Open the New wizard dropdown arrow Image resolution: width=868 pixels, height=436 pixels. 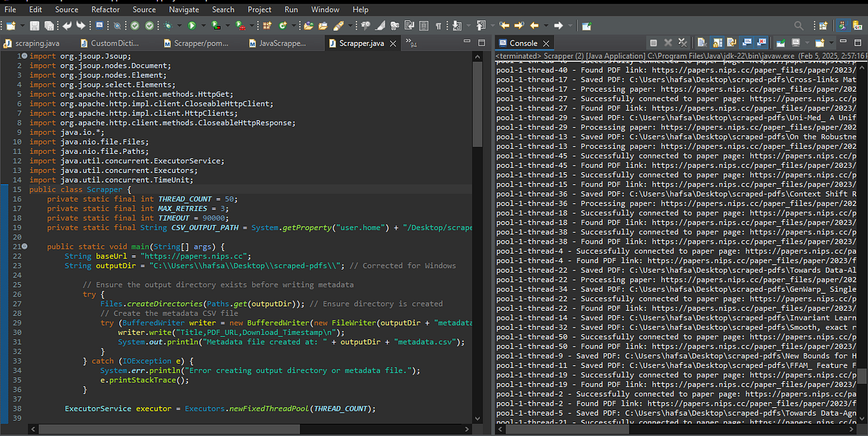(x=23, y=25)
